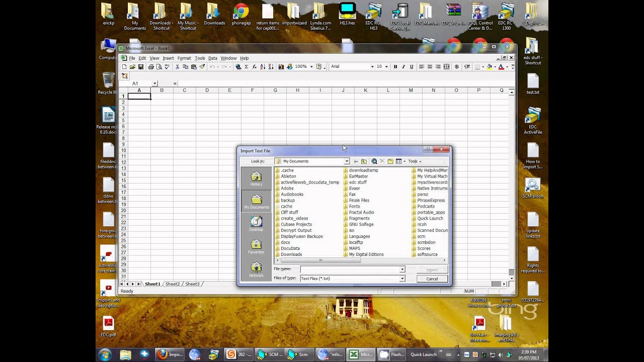Click the Print Preview icon

[159, 66]
